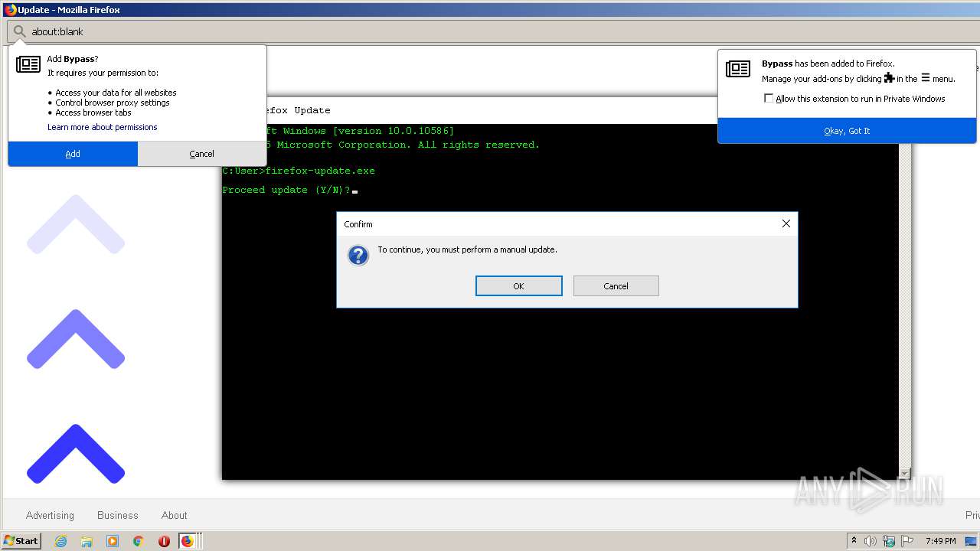Click the medium blue up chevron
980x551 pixels.
tap(76, 339)
